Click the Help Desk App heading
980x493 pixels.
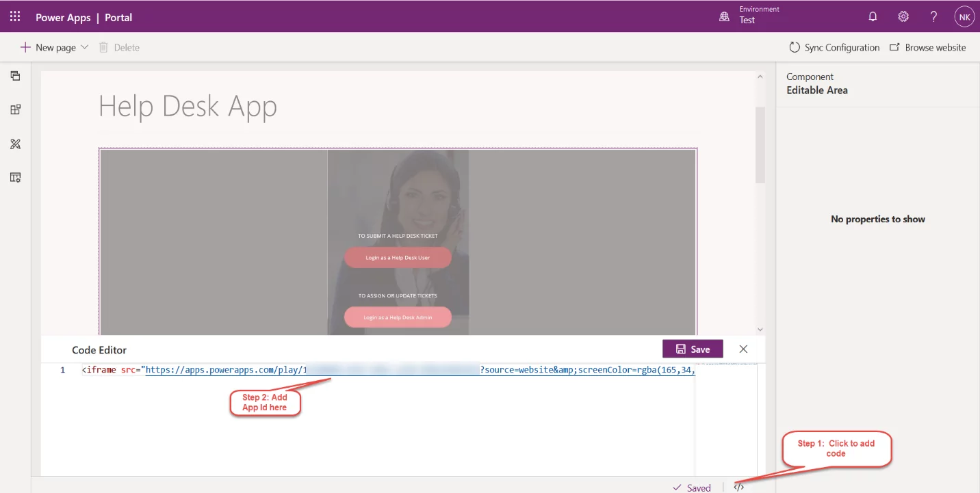pos(188,106)
